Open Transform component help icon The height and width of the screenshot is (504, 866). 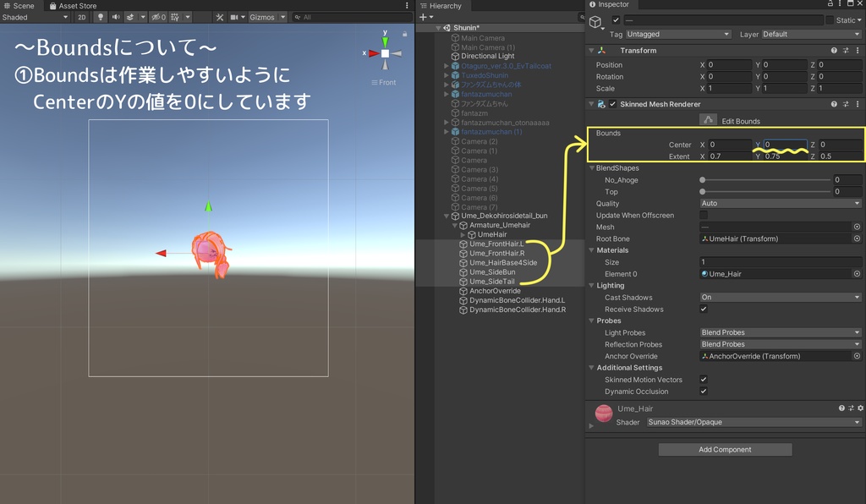pos(834,50)
